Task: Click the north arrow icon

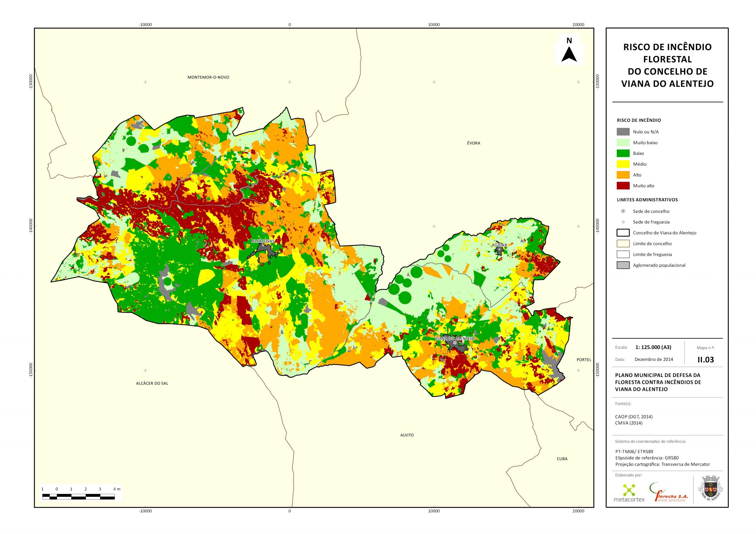Action: (x=569, y=54)
